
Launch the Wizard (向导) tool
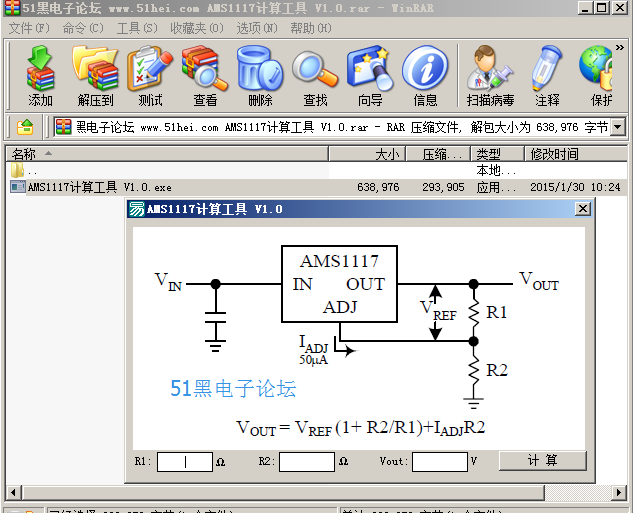tap(370, 75)
